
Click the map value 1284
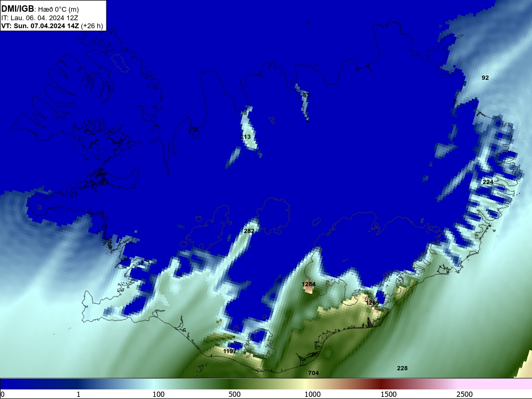(309, 284)
